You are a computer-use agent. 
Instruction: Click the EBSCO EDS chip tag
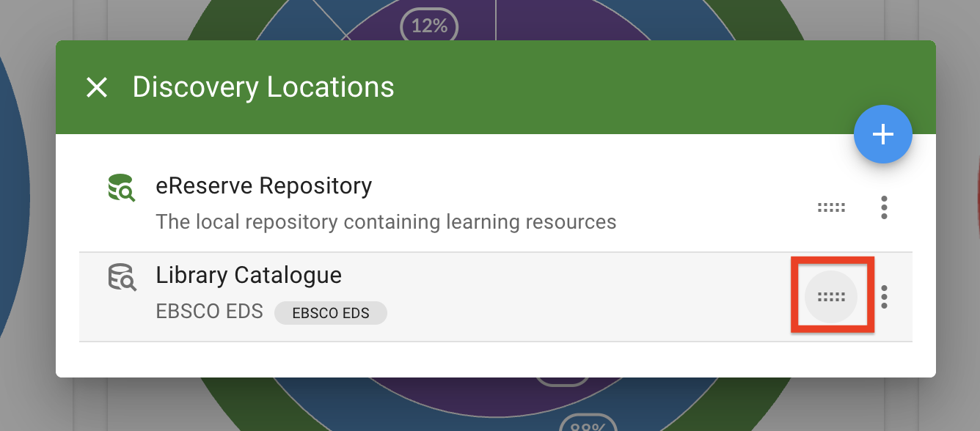point(330,313)
